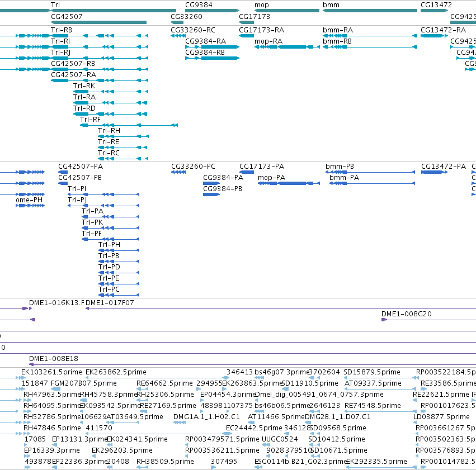Open the Trl-PC protein feature
This screenshot has height=470, width=476.
pos(109,289)
